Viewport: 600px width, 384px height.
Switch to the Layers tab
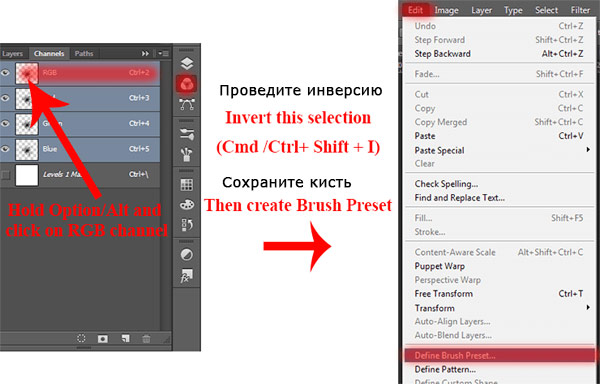13,54
